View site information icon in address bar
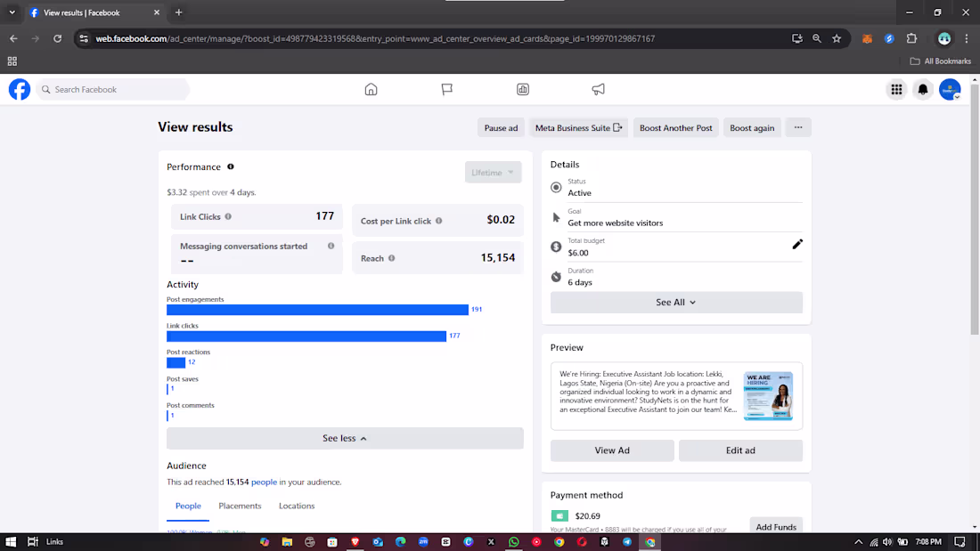The width and height of the screenshot is (980, 551). (84, 39)
